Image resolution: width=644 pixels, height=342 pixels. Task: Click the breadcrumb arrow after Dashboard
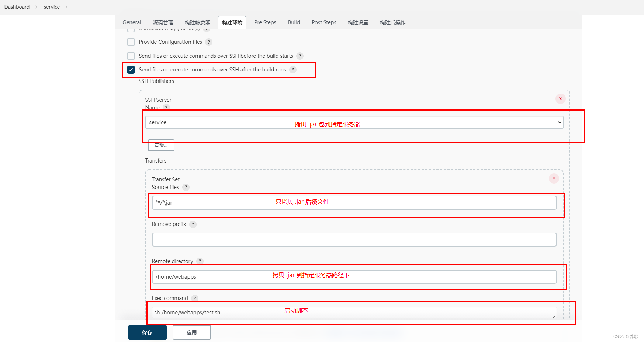tap(37, 7)
